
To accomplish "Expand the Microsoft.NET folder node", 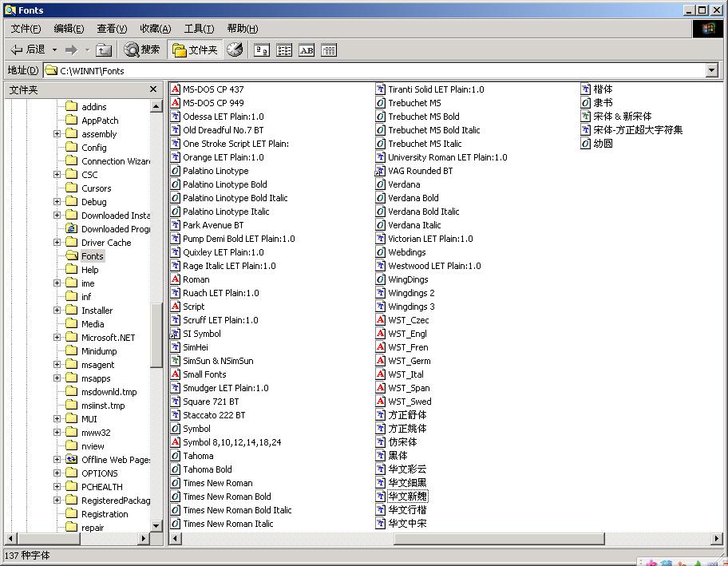I will tap(57, 338).
